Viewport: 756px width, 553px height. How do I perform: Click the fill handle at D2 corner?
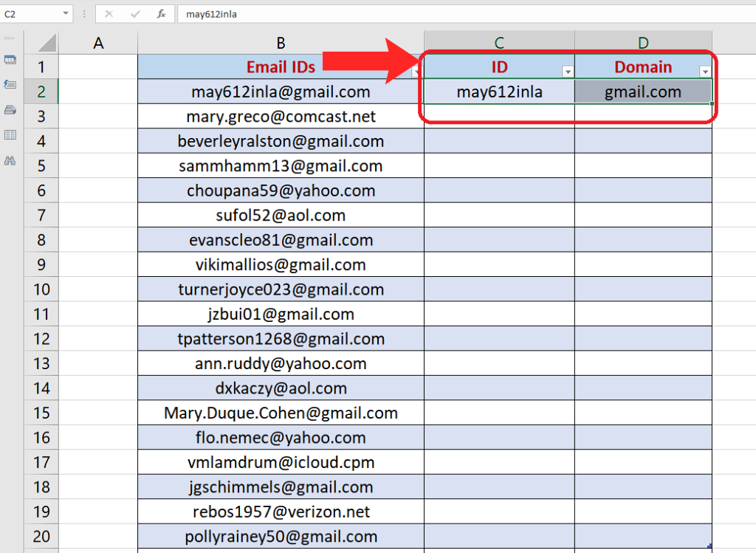tap(712, 103)
